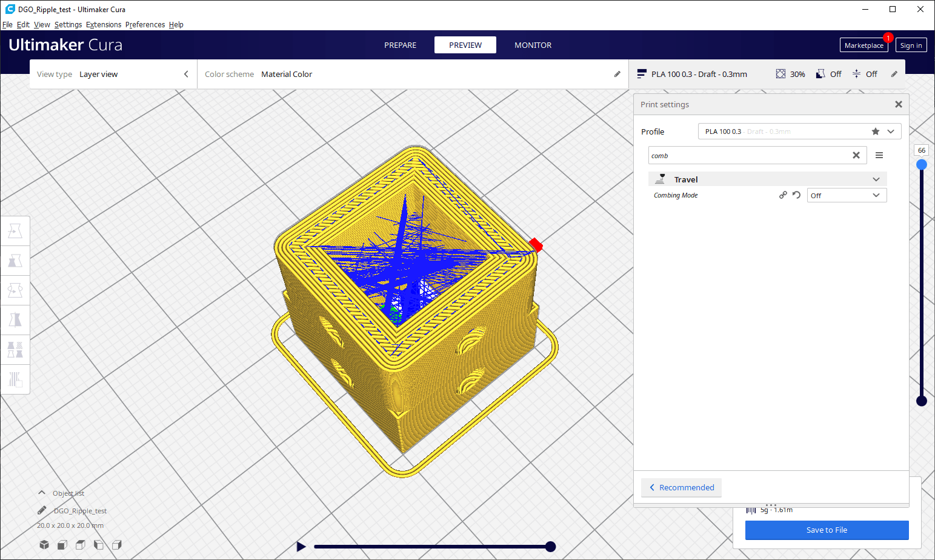This screenshot has width=935, height=560.
Task: Open the File menu
Action: click(7, 25)
